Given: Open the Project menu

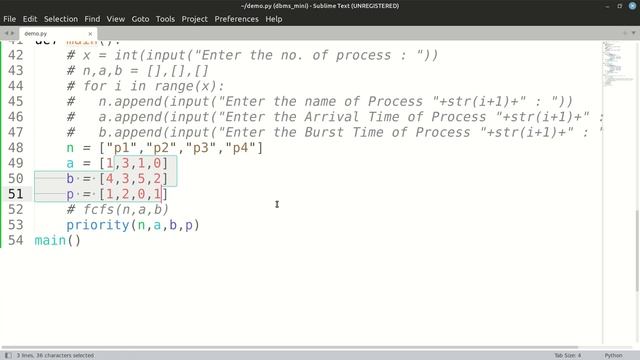Looking at the screenshot, I should click(195, 19).
